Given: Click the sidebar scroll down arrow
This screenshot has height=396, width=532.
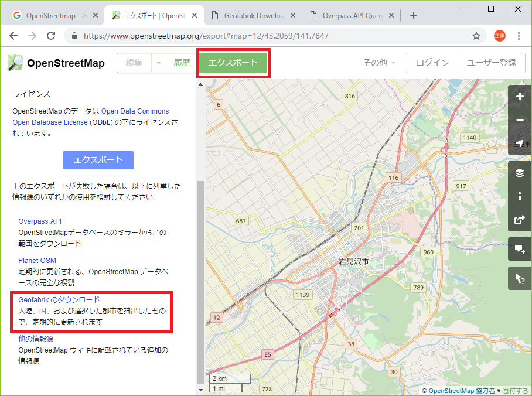Looking at the screenshot, I should click(200, 390).
